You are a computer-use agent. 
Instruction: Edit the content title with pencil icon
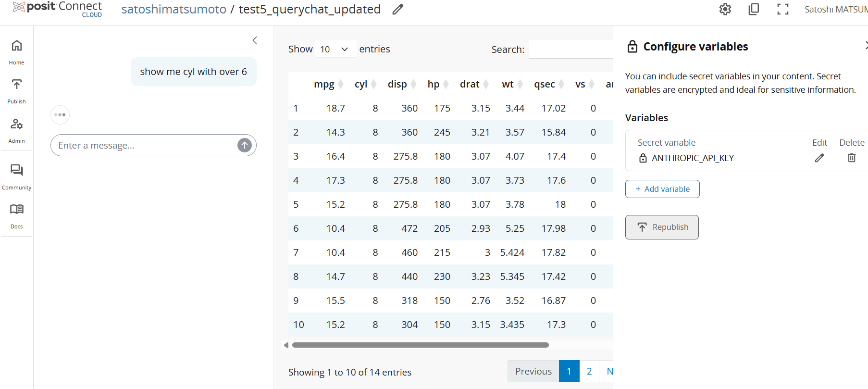[x=397, y=9]
